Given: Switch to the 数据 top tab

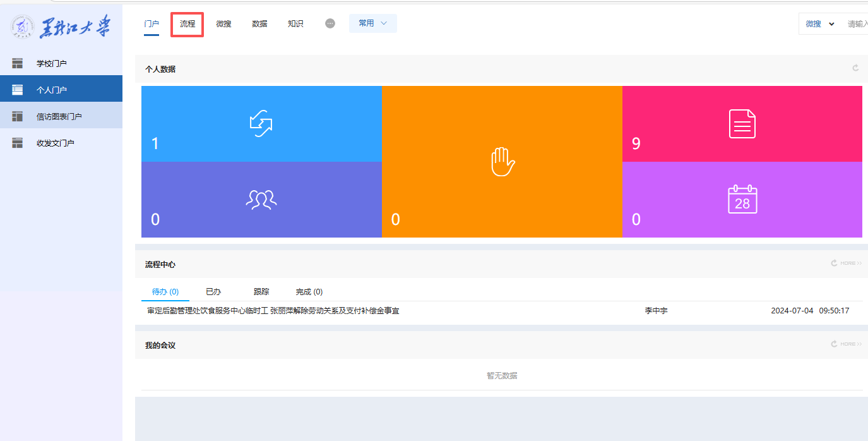Looking at the screenshot, I should click(x=259, y=24).
